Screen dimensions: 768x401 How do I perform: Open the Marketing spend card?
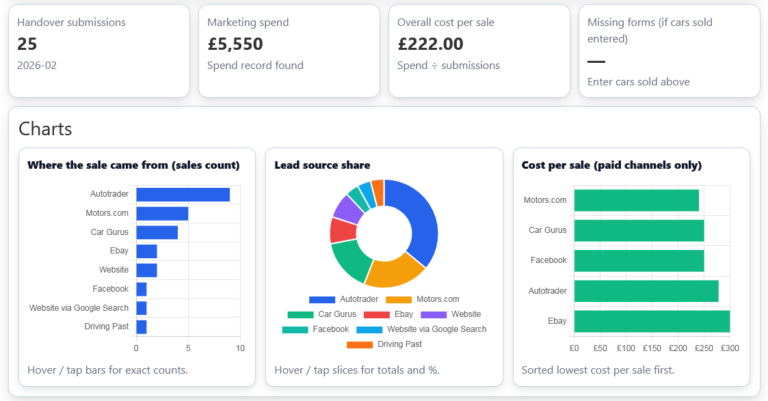click(289, 51)
